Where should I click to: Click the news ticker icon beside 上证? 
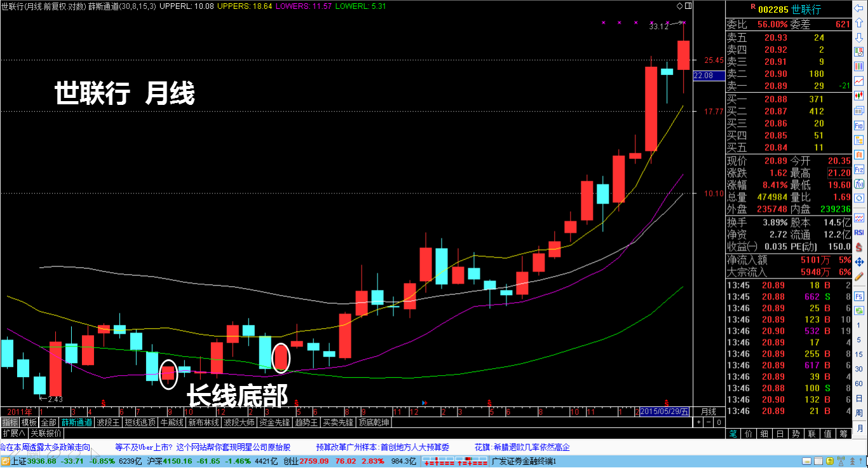[x=5, y=461]
